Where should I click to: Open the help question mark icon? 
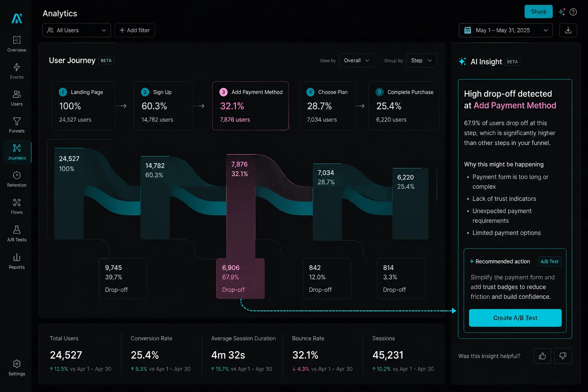click(573, 12)
